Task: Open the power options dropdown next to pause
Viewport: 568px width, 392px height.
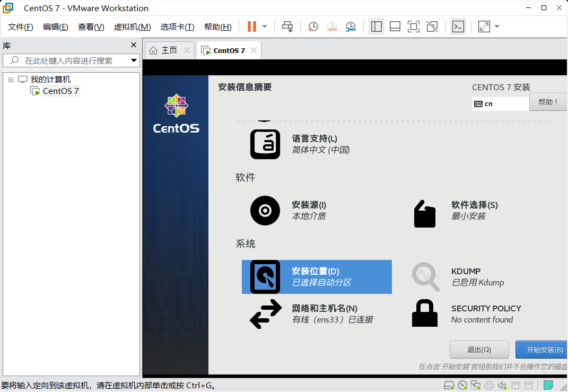Action: click(x=265, y=27)
